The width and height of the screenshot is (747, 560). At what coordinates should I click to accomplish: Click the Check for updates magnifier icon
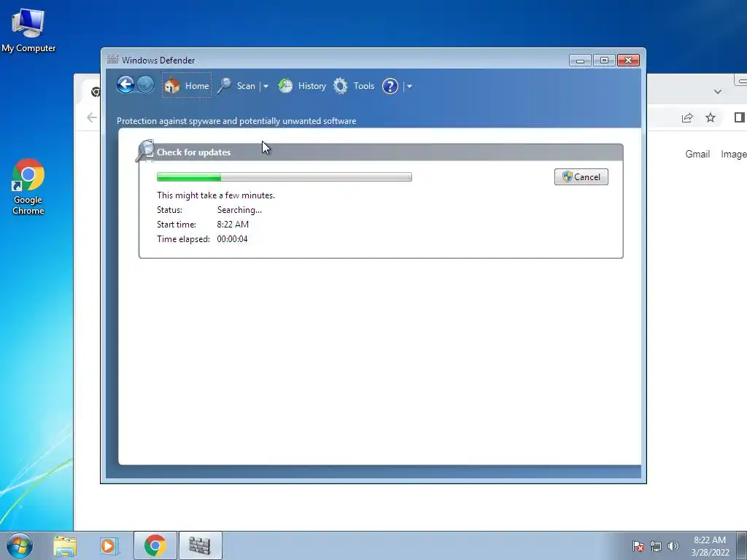click(x=145, y=151)
